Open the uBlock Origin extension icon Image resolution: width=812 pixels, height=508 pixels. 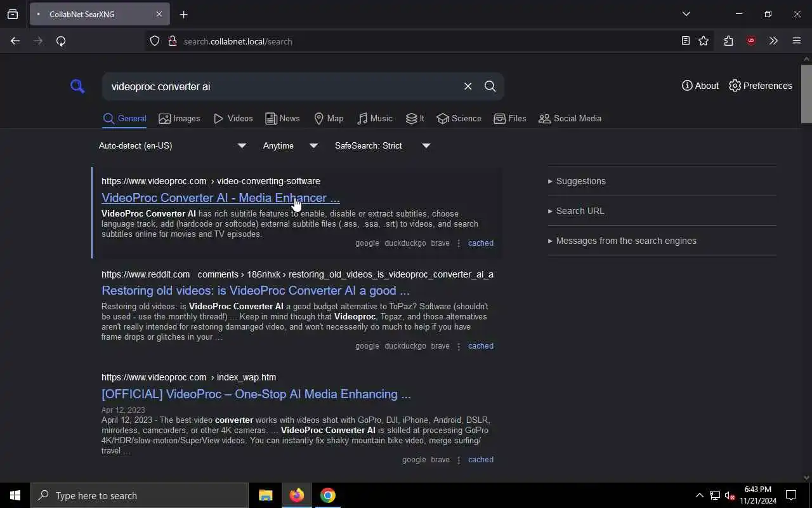click(x=751, y=41)
